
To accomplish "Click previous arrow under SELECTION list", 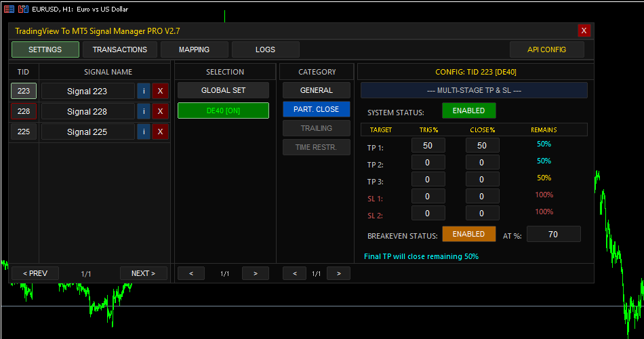I will pyautogui.click(x=191, y=273).
